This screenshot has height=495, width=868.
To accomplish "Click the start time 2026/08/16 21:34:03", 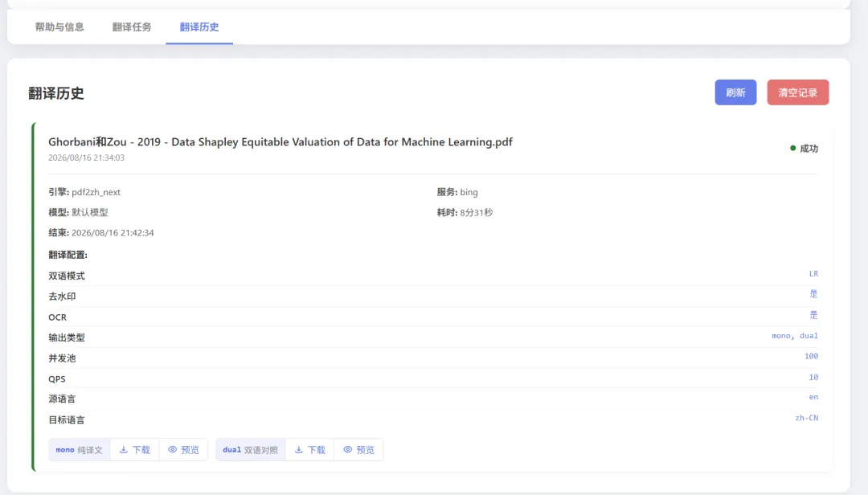I will (86, 157).
